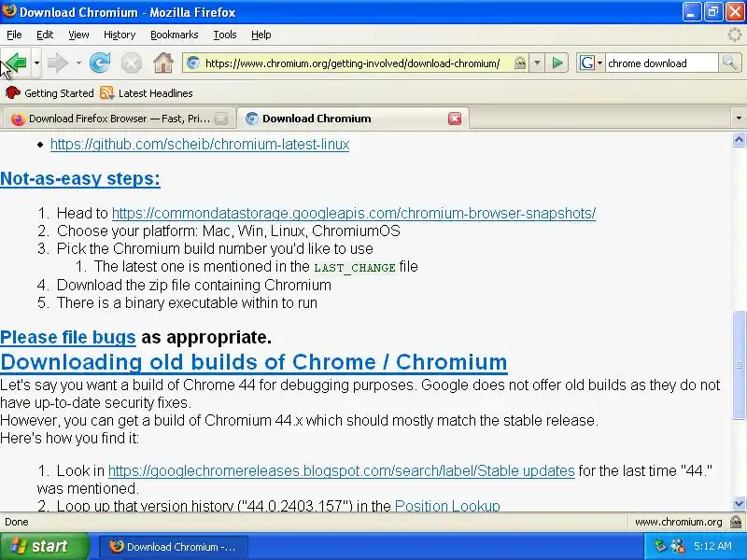Open the Edit menu
The width and height of the screenshot is (747, 560).
[45, 35]
